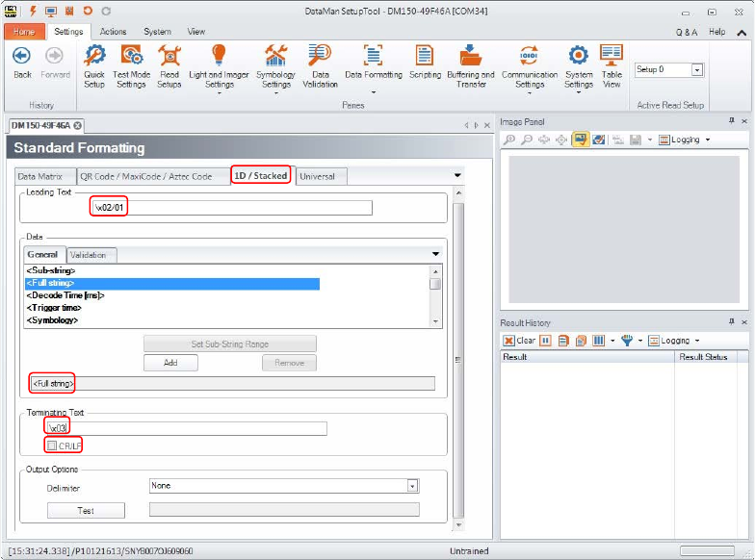Zoom in on the Image Panel
755x560 pixels.
pyautogui.click(x=508, y=140)
